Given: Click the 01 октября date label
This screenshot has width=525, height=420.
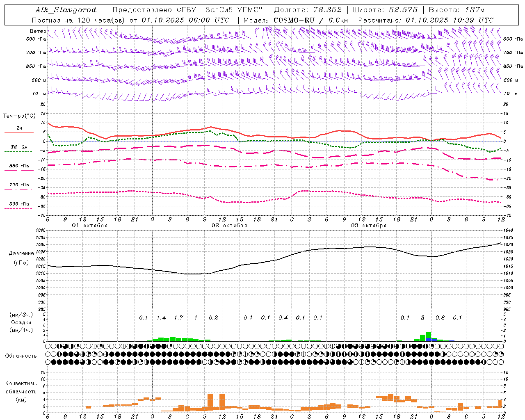Looking at the screenshot, I should point(90,226).
